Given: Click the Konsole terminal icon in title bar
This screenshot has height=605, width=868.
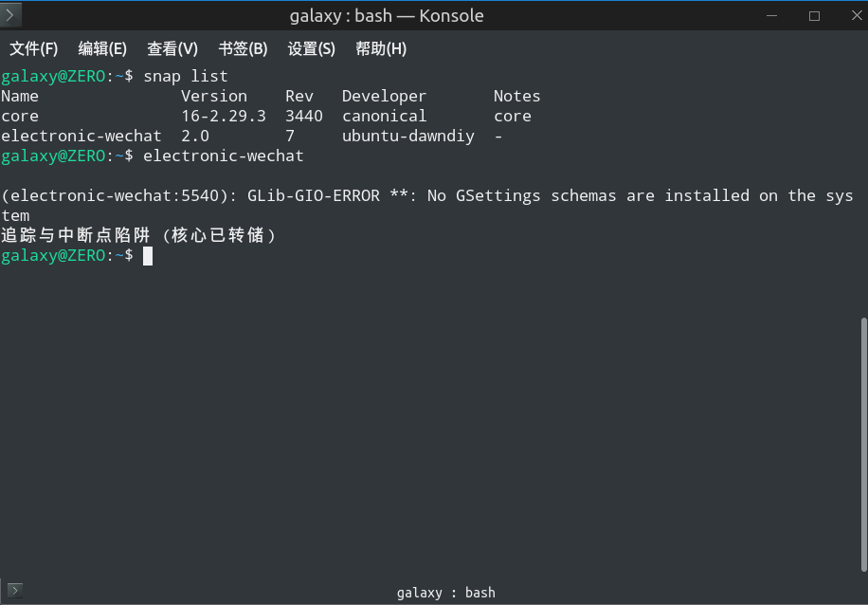Looking at the screenshot, I should 10,15.
